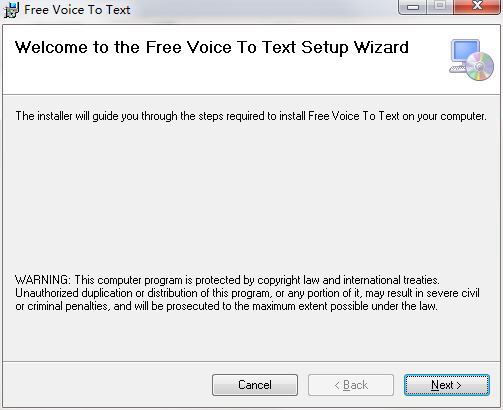Cancel the installation

point(255,385)
